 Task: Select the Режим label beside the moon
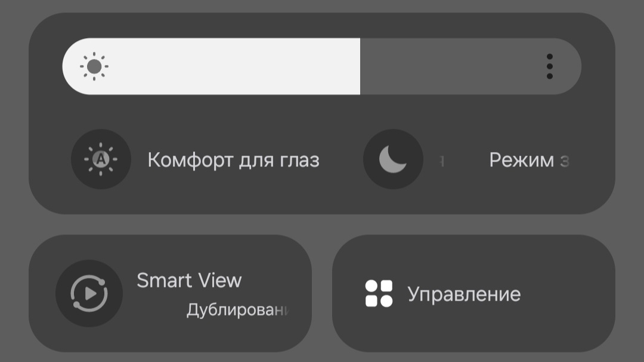tap(522, 160)
